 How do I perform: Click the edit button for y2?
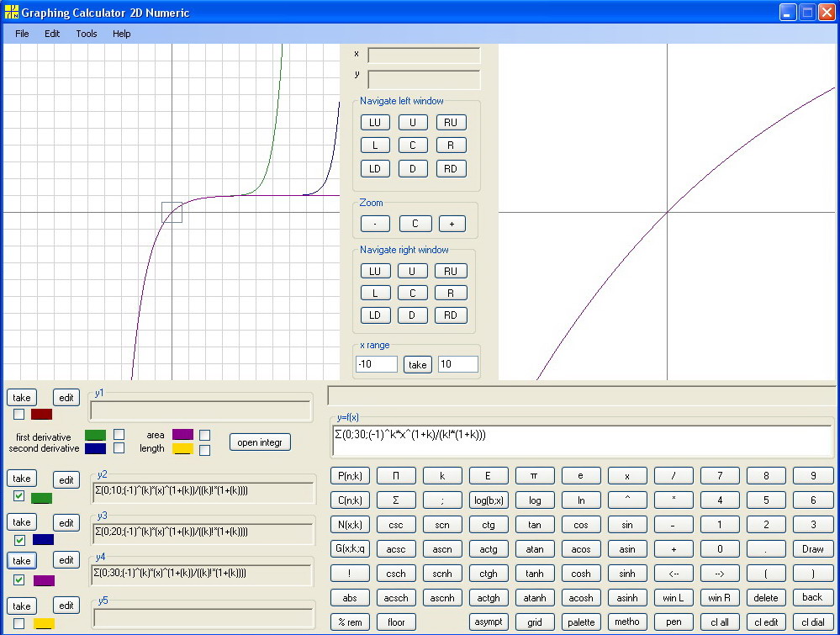66,479
